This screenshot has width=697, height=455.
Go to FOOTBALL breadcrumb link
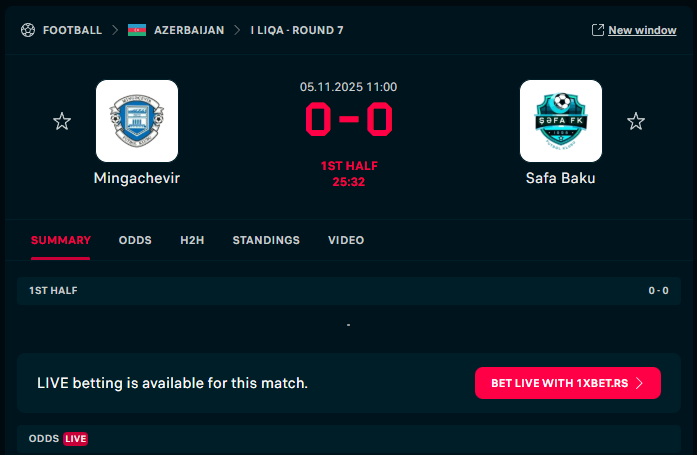pos(72,30)
